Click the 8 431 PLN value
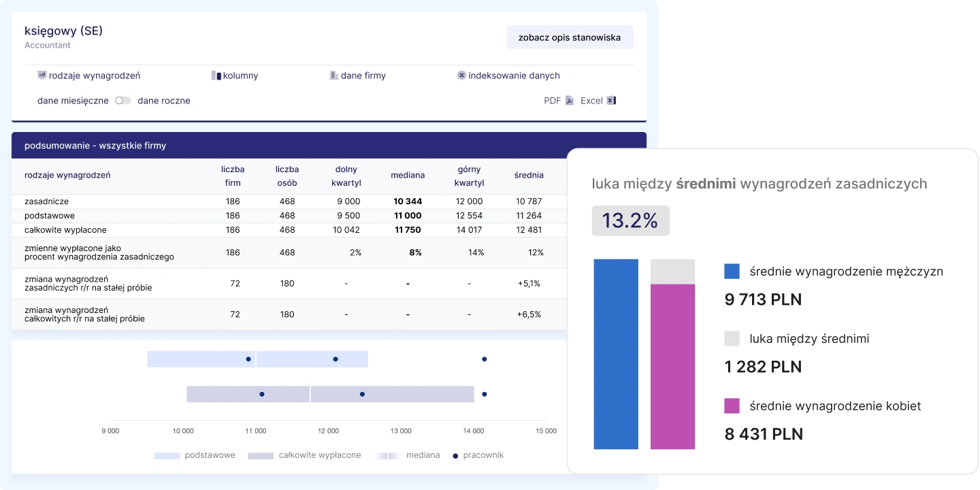 pyautogui.click(x=764, y=434)
